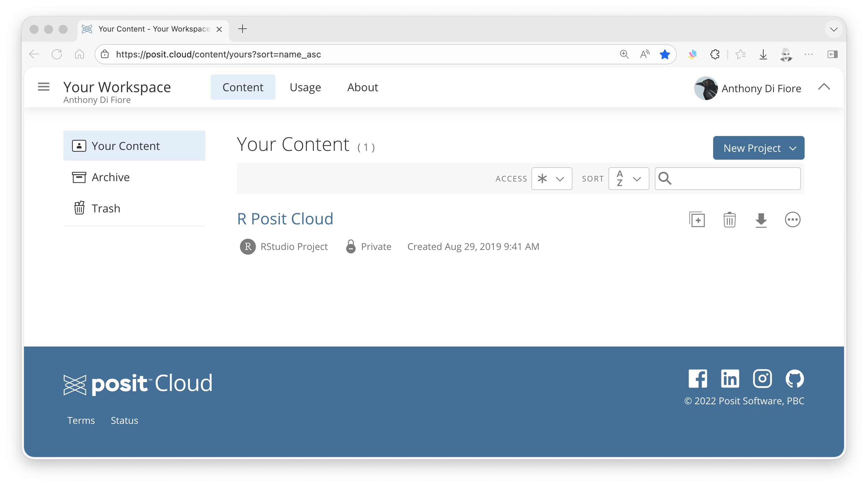The image size is (868, 486).
Task: Select Archive in the sidebar
Action: [110, 177]
